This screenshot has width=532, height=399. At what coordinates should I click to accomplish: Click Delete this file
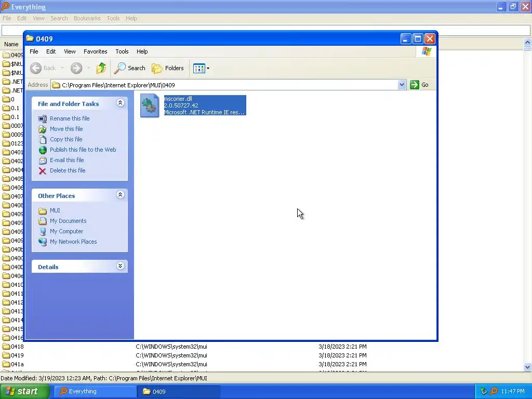68,170
